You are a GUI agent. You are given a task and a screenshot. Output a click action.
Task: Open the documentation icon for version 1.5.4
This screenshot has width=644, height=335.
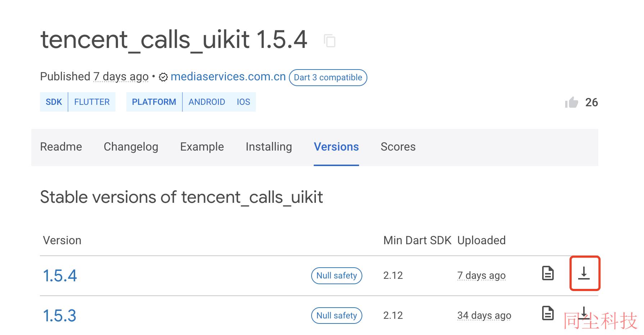coord(548,273)
